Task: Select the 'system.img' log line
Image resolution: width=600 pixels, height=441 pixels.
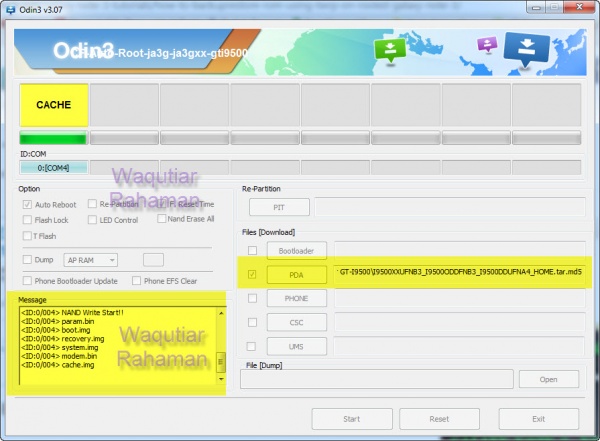Action: [x=60, y=347]
